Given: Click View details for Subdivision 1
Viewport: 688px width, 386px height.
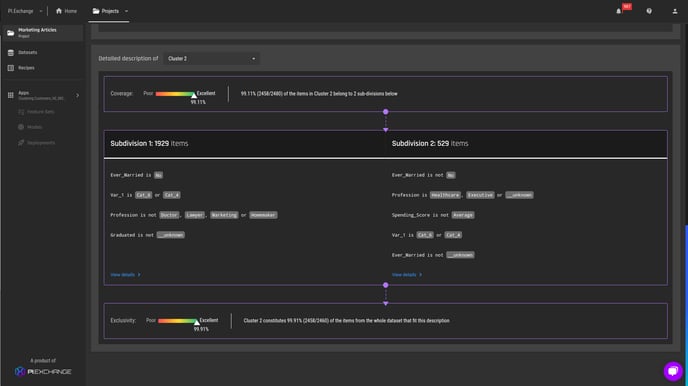Looking at the screenshot, I should pos(125,275).
